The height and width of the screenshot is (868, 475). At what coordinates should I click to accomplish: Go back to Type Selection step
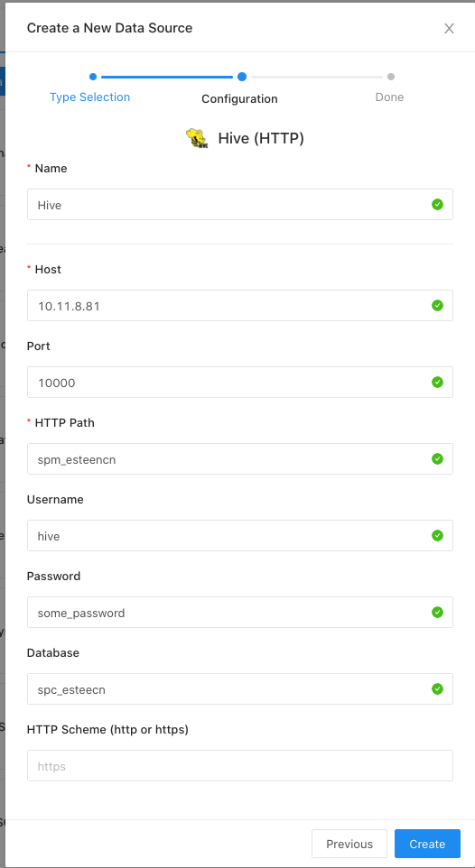pos(89,97)
